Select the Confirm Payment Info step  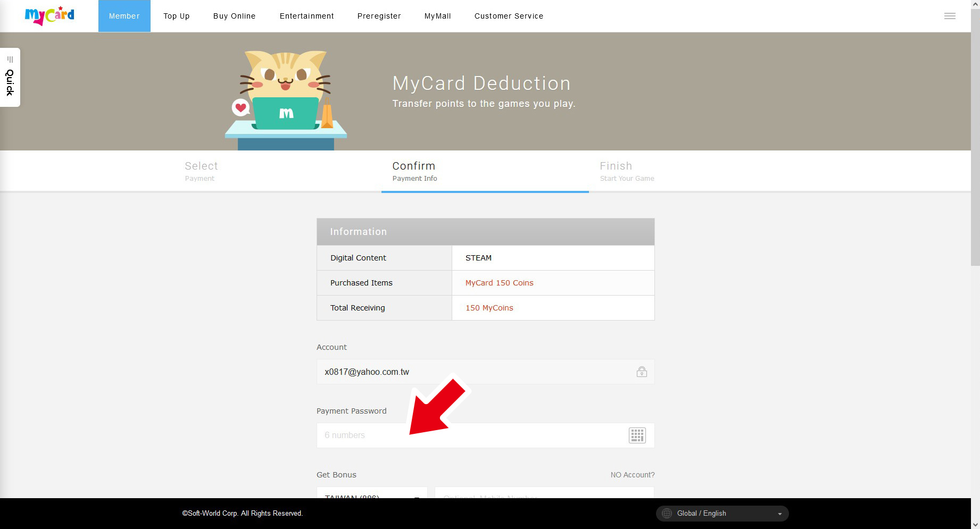(x=485, y=171)
